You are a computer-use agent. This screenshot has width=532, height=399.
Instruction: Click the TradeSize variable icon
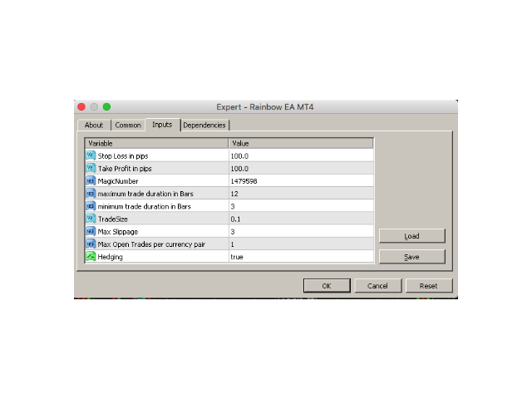pyautogui.click(x=91, y=219)
